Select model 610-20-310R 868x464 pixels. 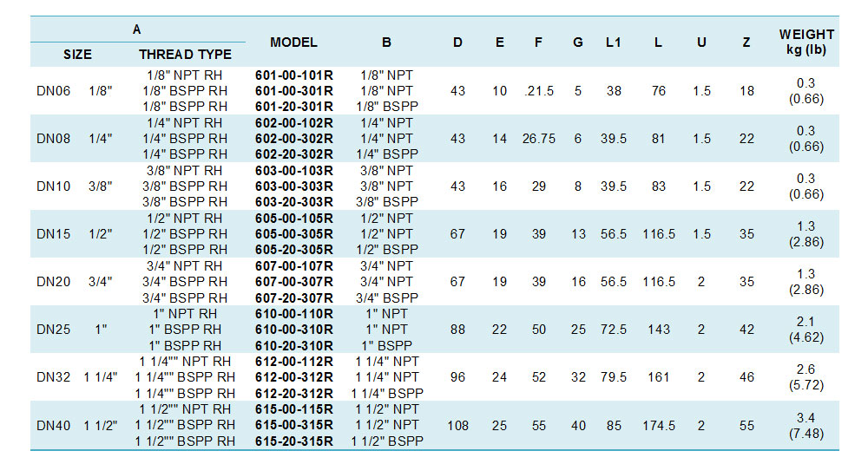294,346
